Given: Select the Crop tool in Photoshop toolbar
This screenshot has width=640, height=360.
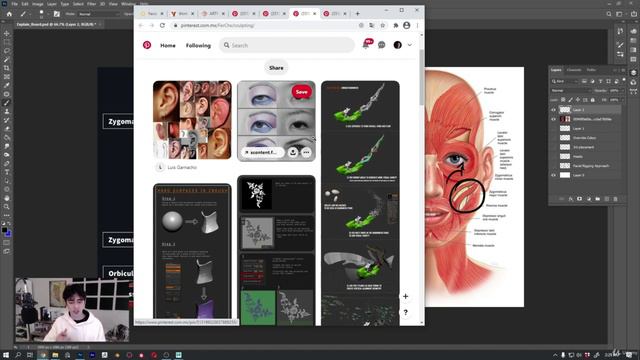Looking at the screenshot, I should [7, 68].
